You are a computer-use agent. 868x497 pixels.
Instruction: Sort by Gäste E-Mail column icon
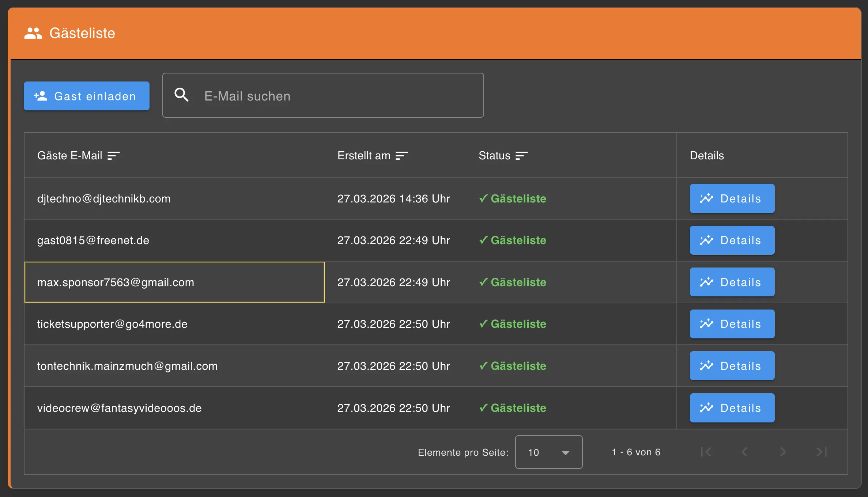pos(113,156)
